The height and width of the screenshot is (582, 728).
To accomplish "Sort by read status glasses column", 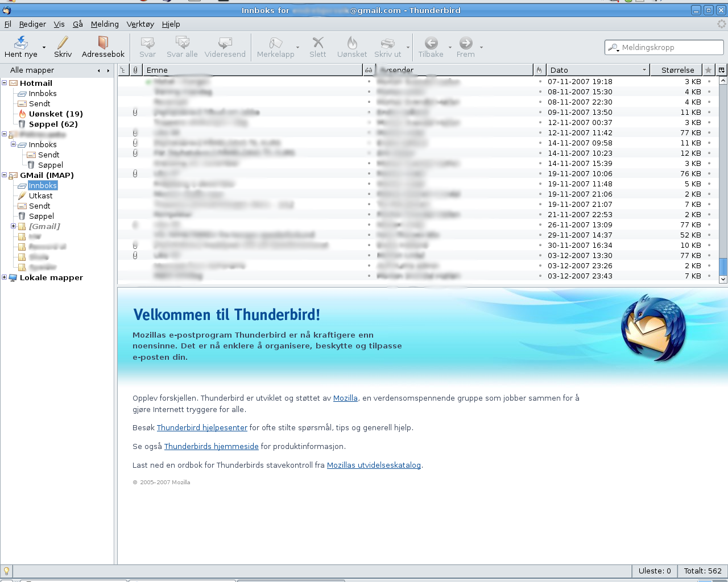I will click(369, 70).
